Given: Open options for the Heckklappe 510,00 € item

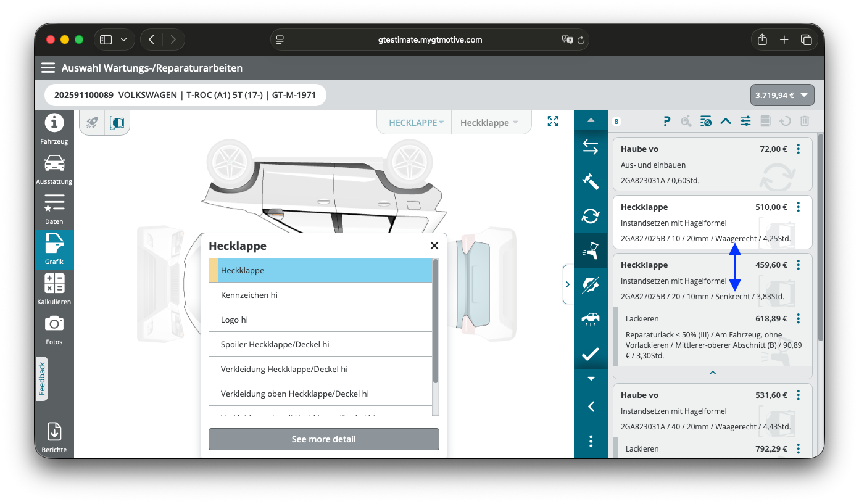Looking at the screenshot, I should click(x=799, y=207).
